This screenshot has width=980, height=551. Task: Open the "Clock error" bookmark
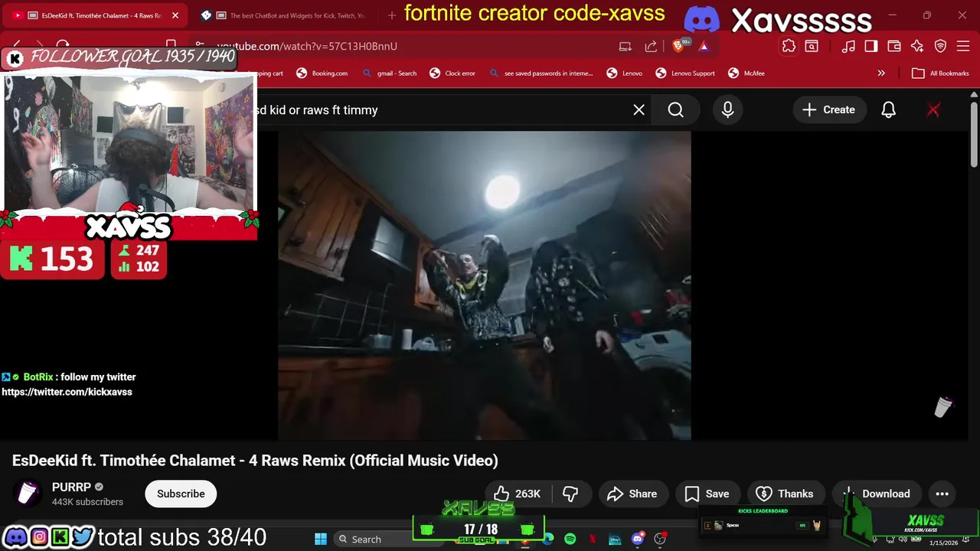point(452,73)
